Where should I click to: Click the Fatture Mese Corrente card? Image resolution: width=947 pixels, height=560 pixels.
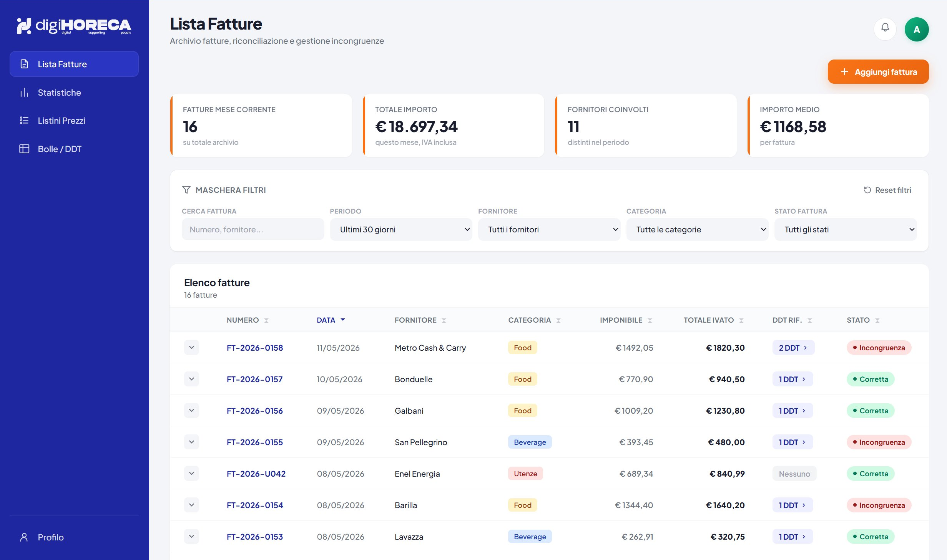[261, 126]
